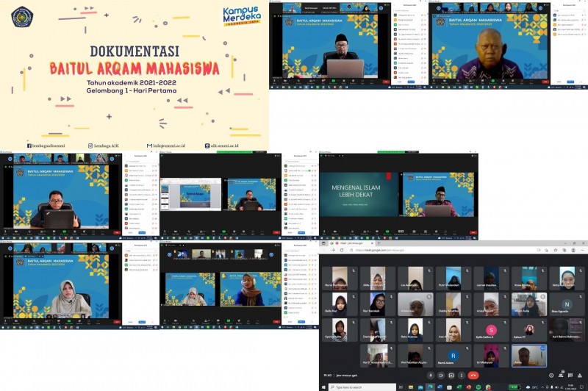Open Excel from the taskbar
Viewport: 588px width, 391px height.
459,387
